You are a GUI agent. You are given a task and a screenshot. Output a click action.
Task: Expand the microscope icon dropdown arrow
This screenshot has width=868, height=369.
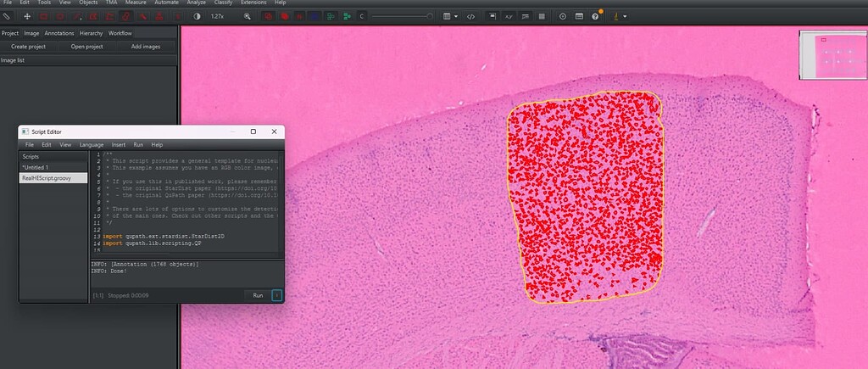[625, 17]
